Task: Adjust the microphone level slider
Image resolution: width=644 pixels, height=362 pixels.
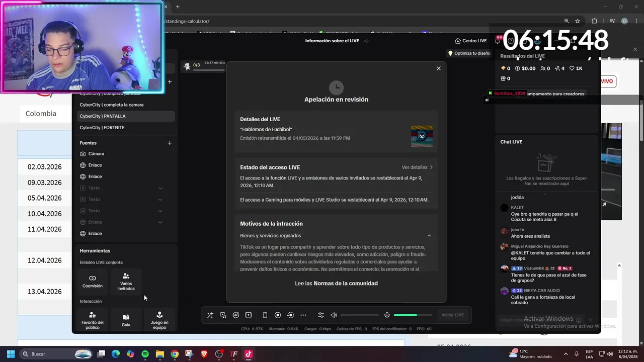Action: point(413,315)
